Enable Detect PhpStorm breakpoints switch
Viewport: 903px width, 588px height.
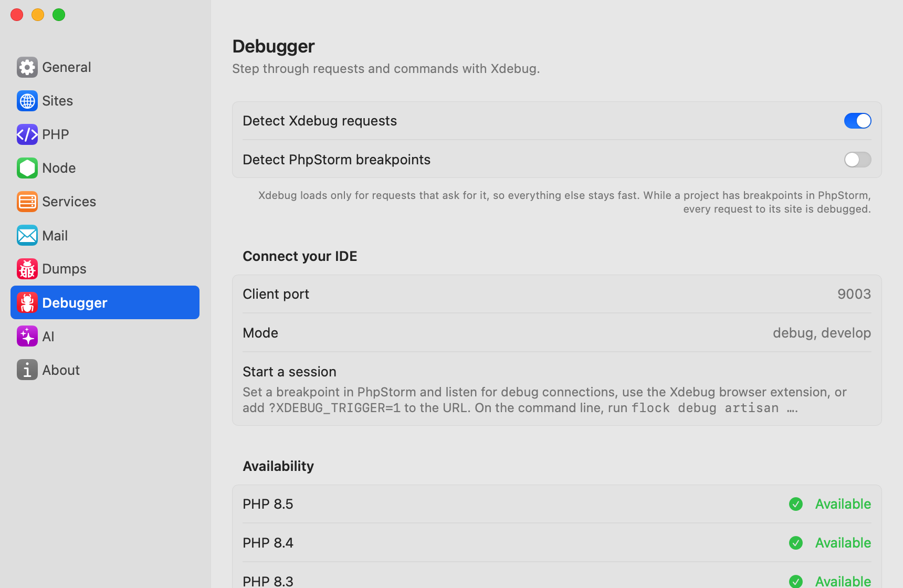point(857,160)
